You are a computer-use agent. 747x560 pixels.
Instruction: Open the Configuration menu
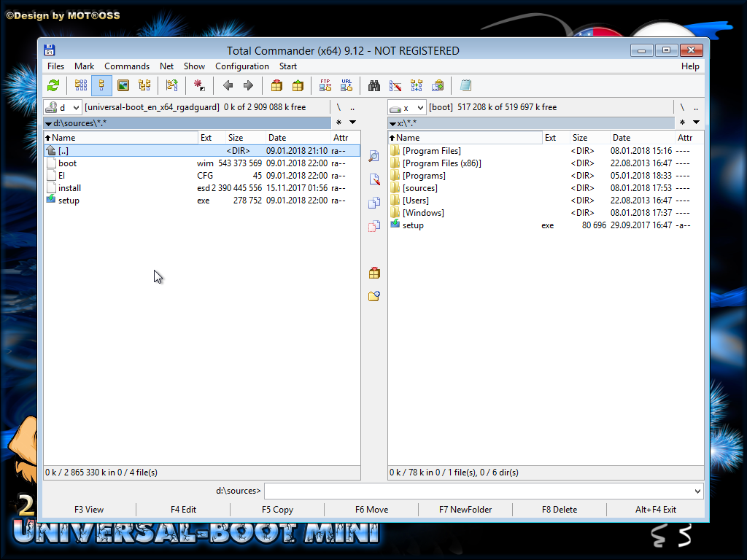(x=242, y=66)
